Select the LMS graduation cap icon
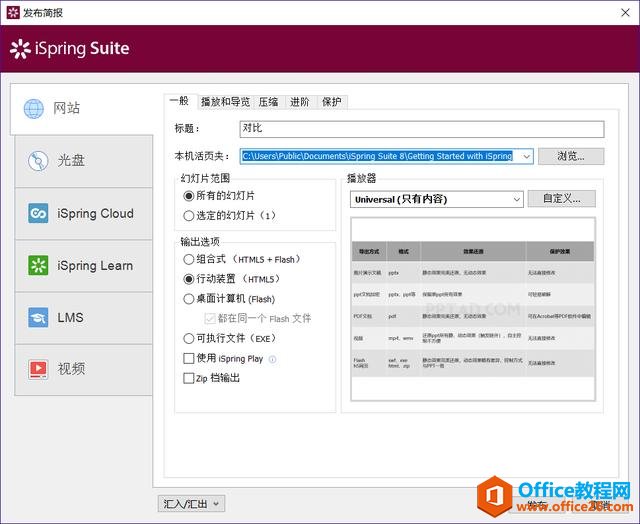The width and height of the screenshot is (640, 524). click(38, 317)
